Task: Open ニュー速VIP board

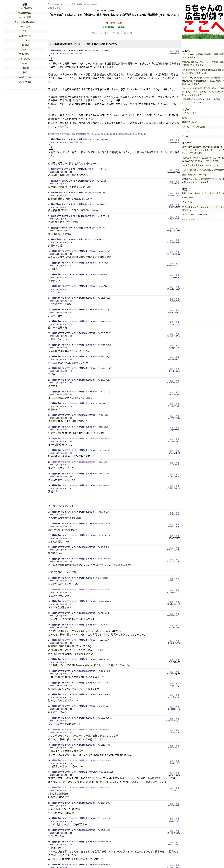Action: pyautogui.click(x=25, y=41)
